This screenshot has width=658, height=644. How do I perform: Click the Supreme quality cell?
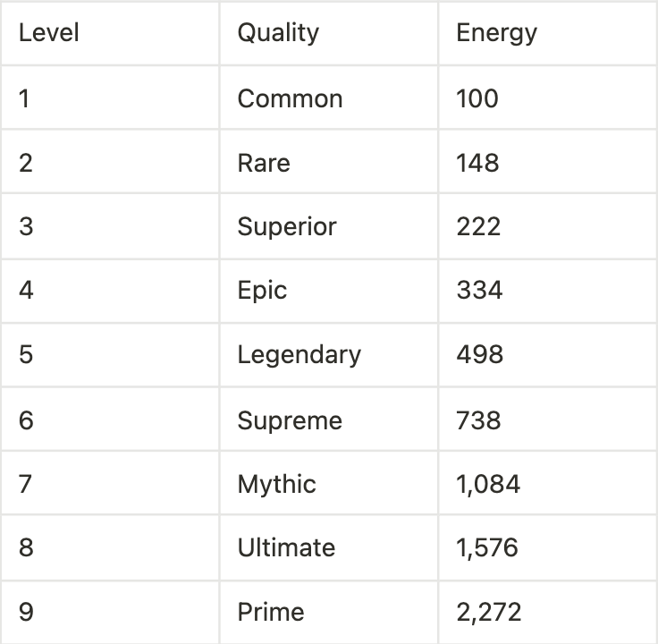[290, 420]
